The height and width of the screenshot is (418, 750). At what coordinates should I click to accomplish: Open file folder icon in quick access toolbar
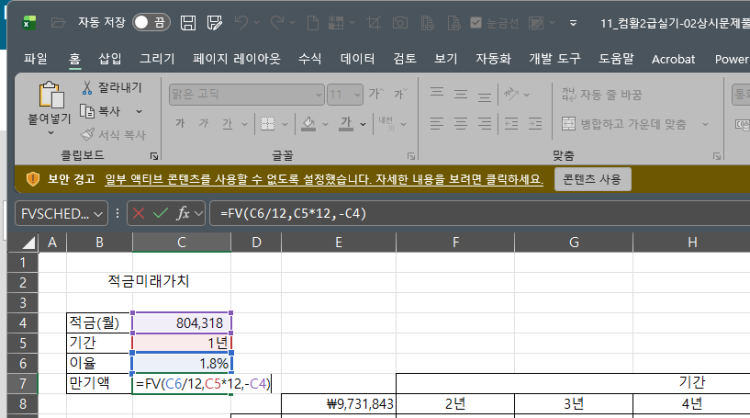pyautogui.click(x=58, y=22)
